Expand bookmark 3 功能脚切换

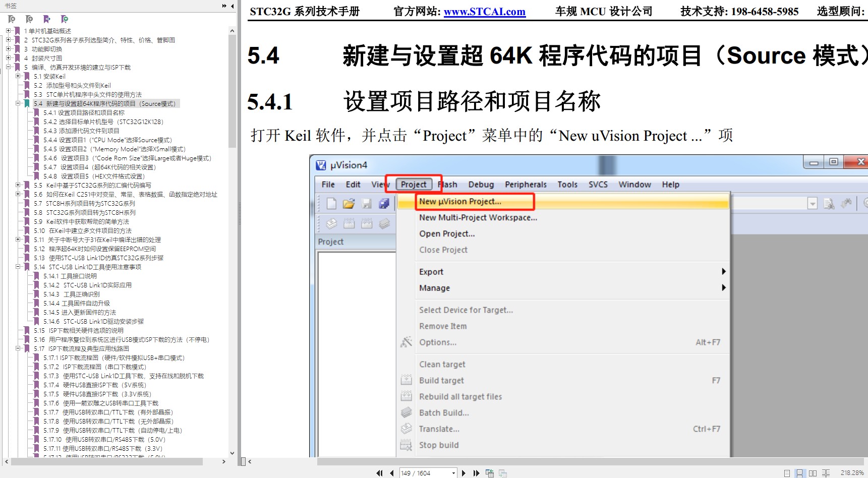(x=8, y=49)
